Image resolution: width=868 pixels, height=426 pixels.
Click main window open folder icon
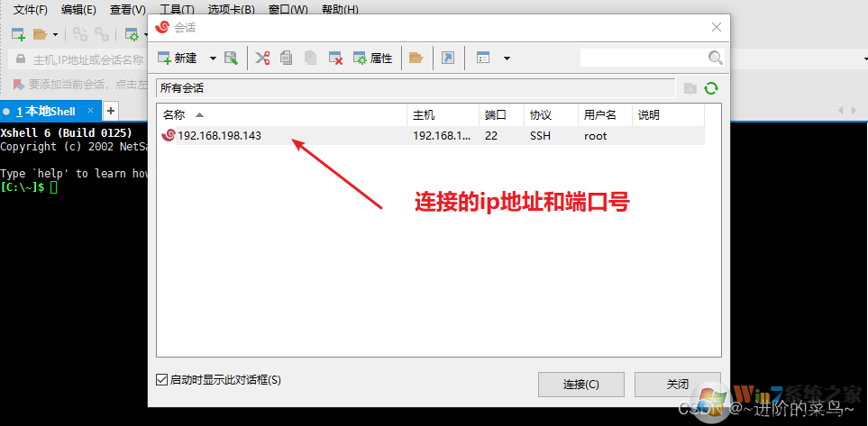tap(41, 34)
